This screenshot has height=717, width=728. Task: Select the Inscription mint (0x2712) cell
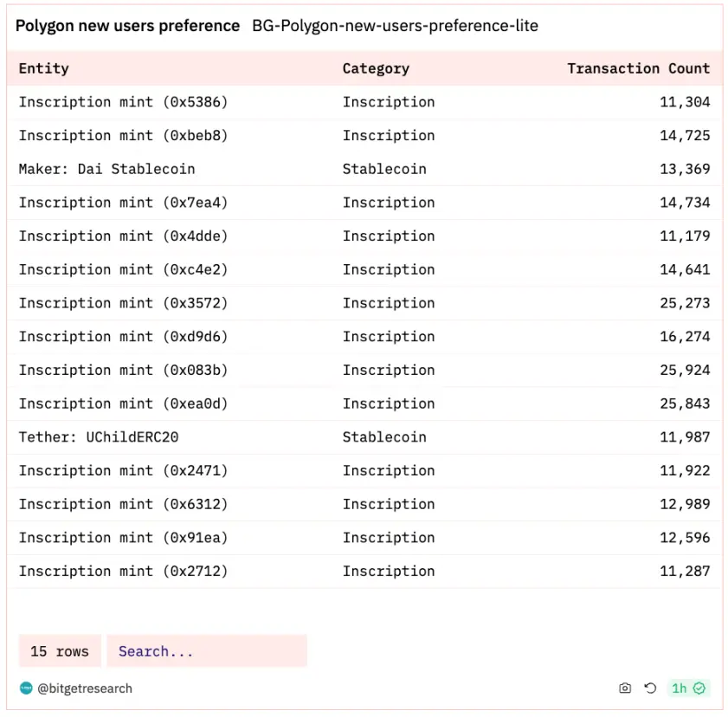point(123,572)
